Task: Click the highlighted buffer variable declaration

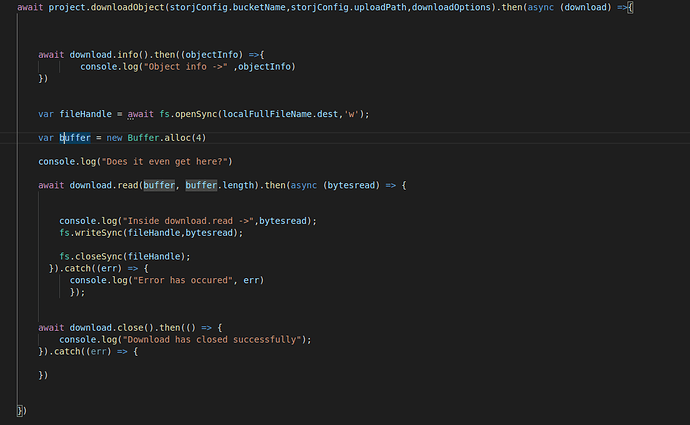Action: 75,137
